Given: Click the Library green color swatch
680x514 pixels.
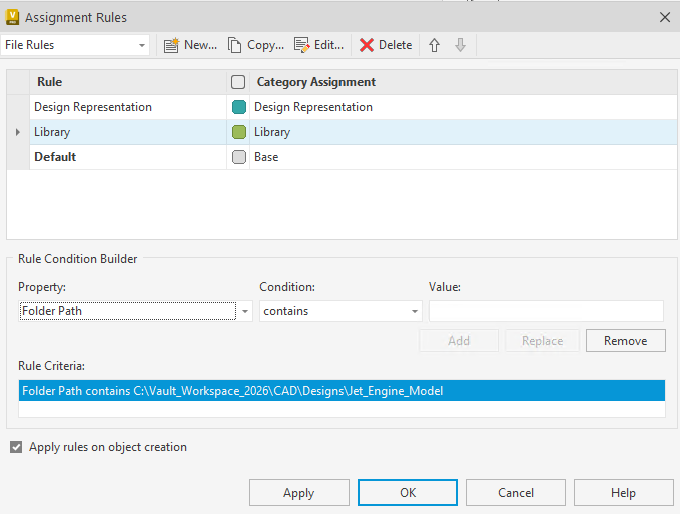Looking at the screenshot, I should (x=239, y=132).
